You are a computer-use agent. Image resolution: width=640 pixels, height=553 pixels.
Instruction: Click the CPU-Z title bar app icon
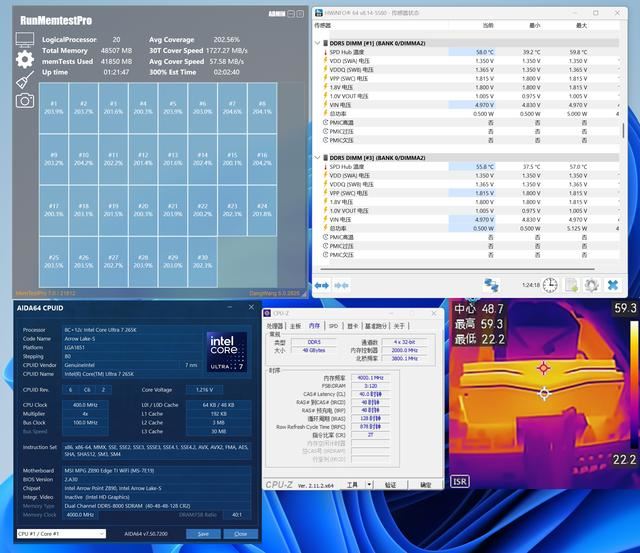(267, 313)
